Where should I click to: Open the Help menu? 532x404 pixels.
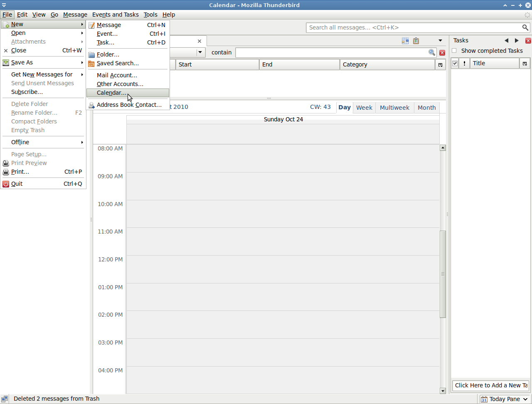(x=169, y=15)
